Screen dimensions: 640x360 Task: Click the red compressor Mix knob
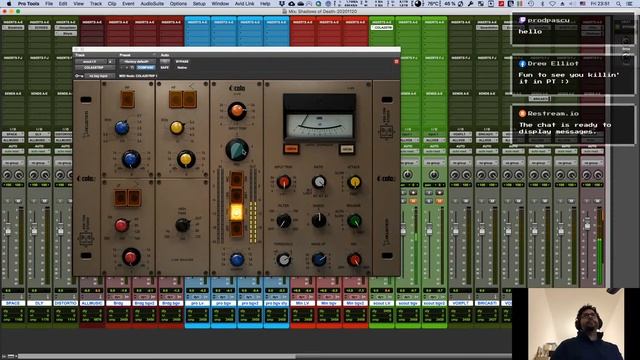(354, 260)
